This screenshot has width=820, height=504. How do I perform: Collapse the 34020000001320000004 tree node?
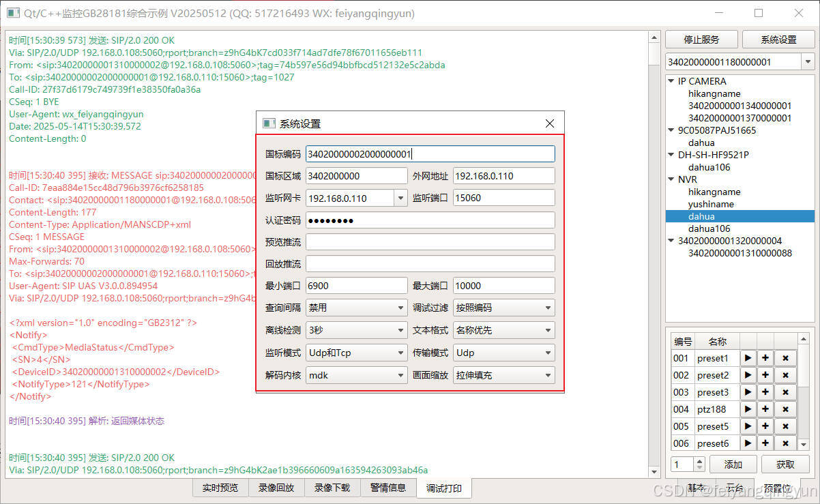click(671, 241)
